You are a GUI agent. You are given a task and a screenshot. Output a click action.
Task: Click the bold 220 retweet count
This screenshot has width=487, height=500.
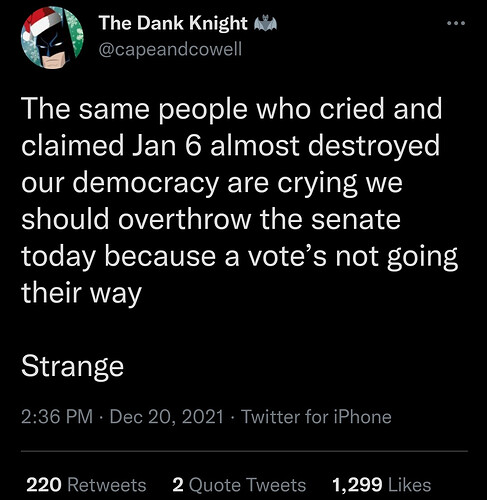[x=44, y=485]
